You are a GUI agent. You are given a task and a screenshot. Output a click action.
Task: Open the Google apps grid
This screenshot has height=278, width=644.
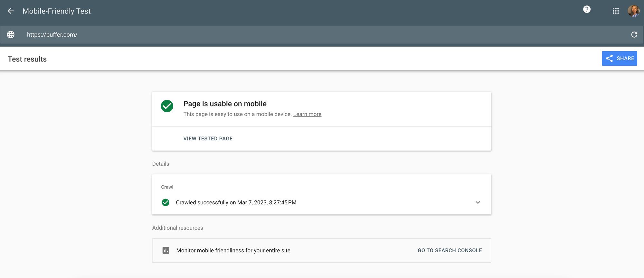pyautogui.click(x=616, y=11)
